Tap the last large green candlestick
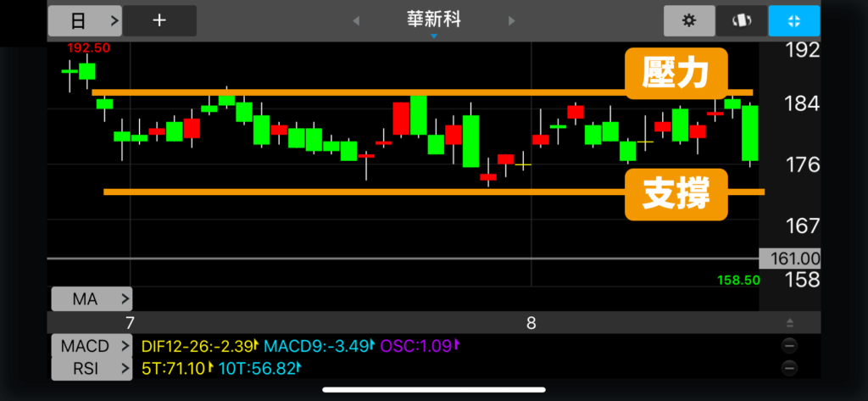 point(749,133)
